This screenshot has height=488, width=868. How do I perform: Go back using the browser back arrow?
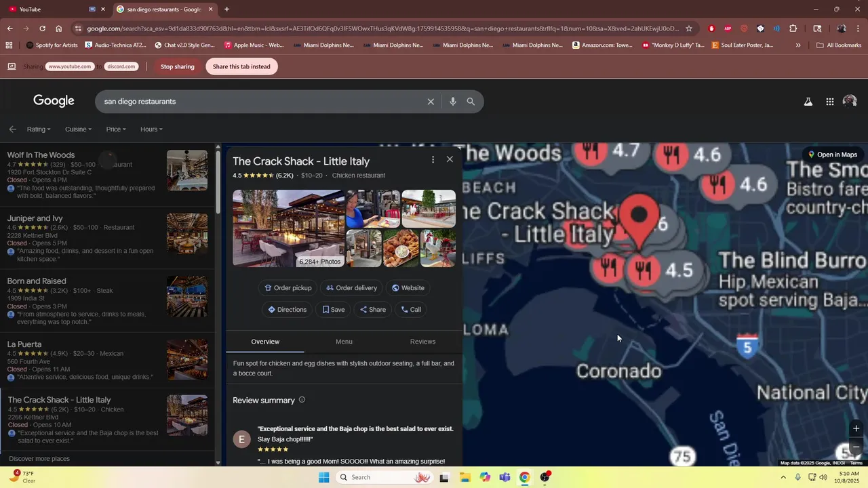(9, 28)
